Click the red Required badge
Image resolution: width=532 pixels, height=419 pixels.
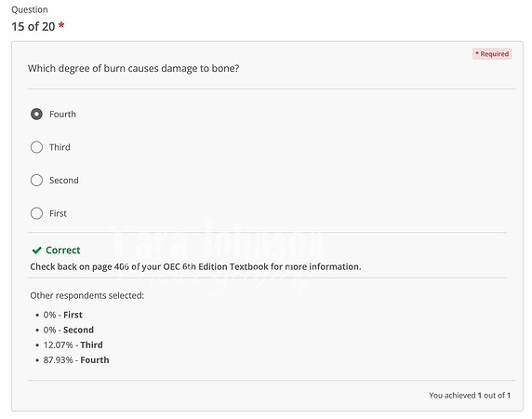(x=492, y=54)
